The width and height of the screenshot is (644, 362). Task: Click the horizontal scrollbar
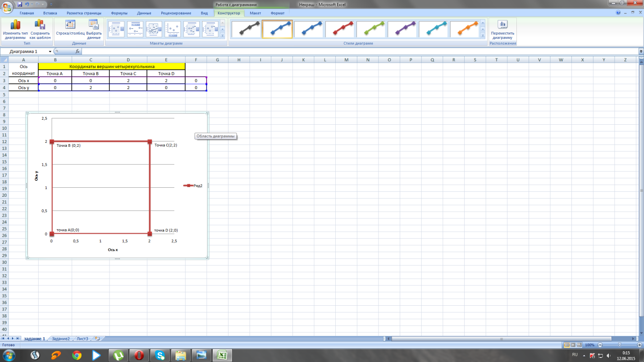(x=501, y=339)
